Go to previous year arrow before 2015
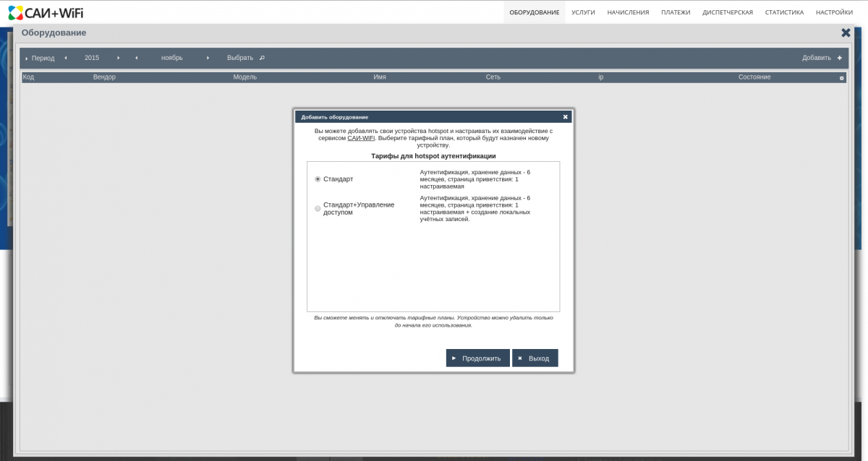 pyautogui.click(x=66, y=58)
